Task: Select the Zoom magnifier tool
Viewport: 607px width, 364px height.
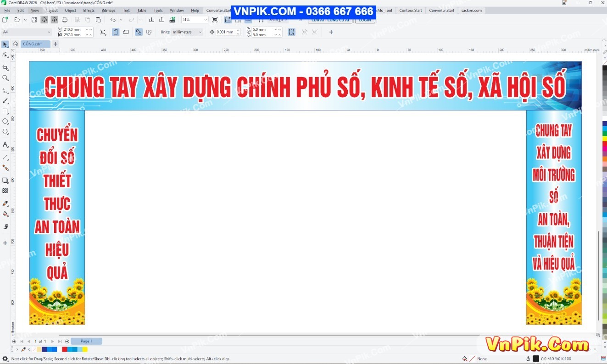Action: 5,78
